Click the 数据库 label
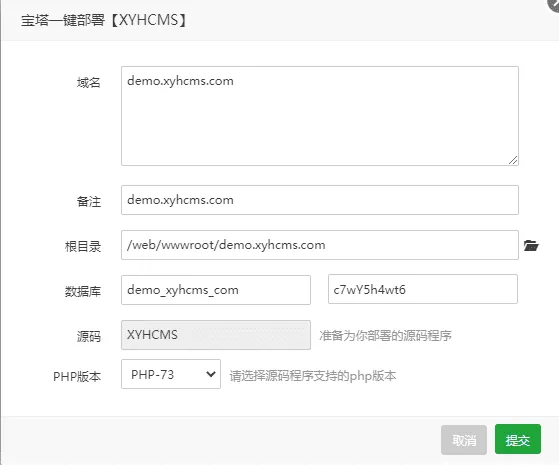The image size is (559, 465). [83, 291]
